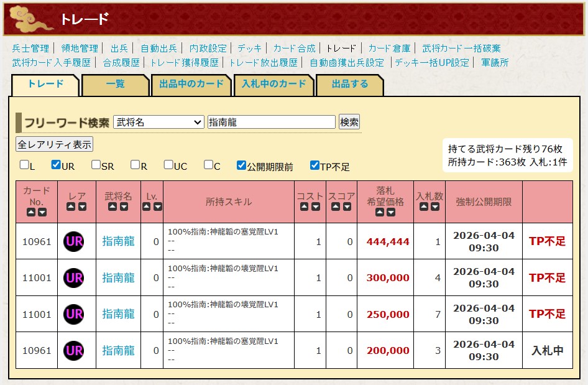Open 指南龍 link in 200,000 row
This screenshot has width=588, height=385.
[118, 351]
